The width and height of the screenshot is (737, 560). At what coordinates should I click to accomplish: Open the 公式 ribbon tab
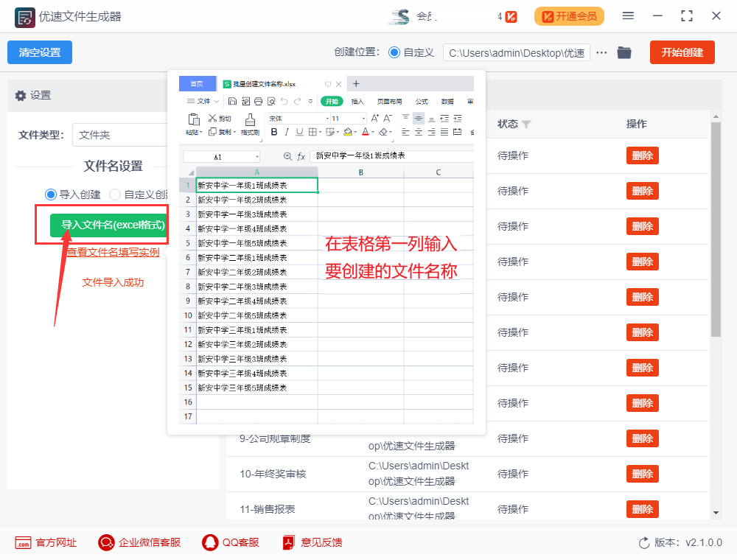pyautogui.click(x=422, y=102)
